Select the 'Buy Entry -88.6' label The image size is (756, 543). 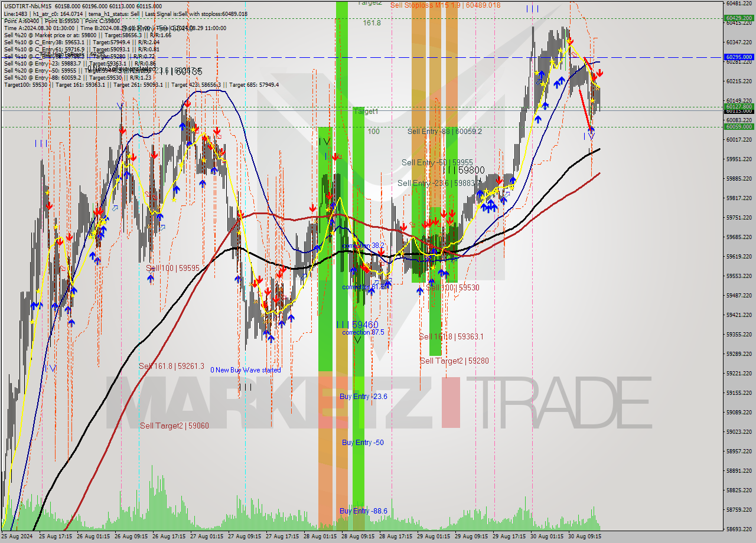click(x=363, y=511)
